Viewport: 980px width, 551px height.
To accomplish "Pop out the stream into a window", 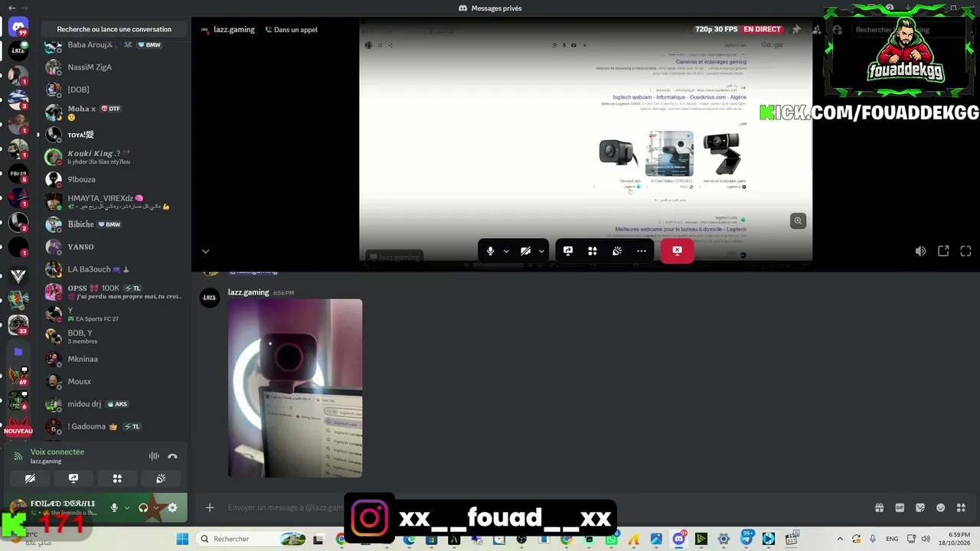I will [x=943, y=251].
